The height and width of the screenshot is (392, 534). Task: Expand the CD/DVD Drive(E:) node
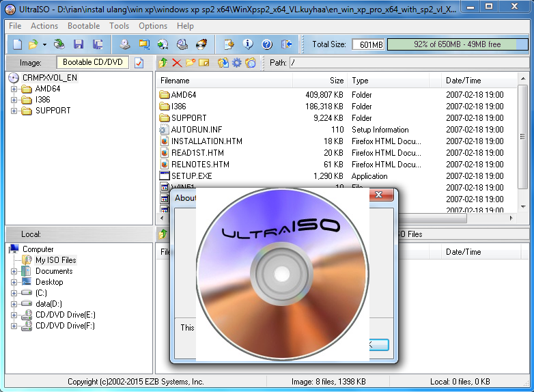(x=14, y=315)
